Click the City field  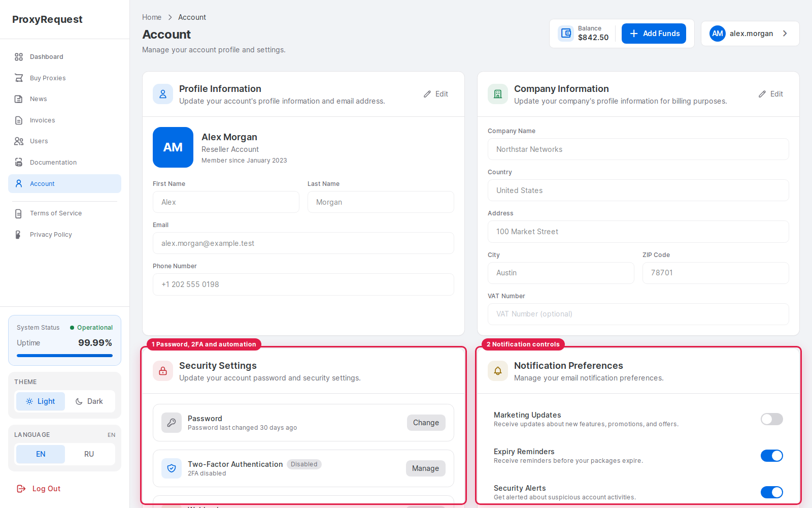(x=561, y=273)
